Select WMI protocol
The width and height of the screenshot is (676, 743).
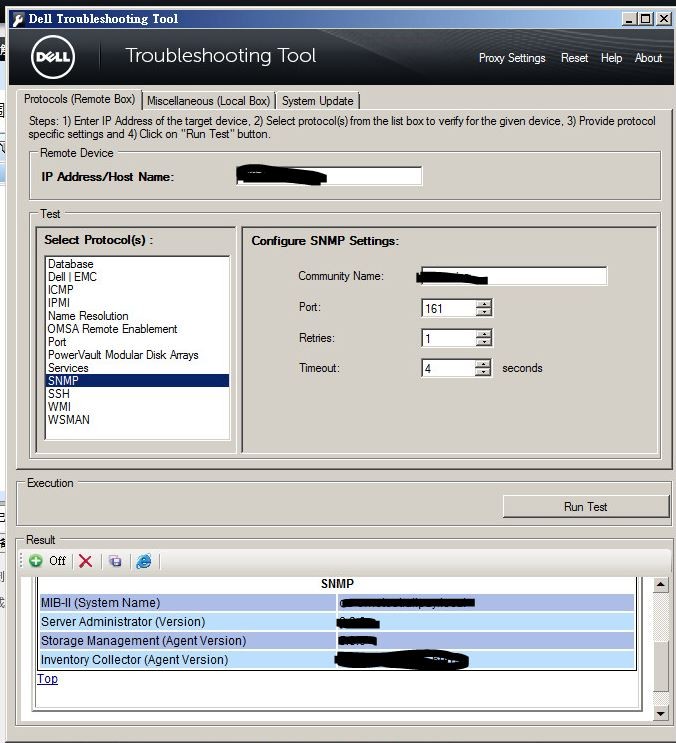pyautogui.click(x=137, y=407)
